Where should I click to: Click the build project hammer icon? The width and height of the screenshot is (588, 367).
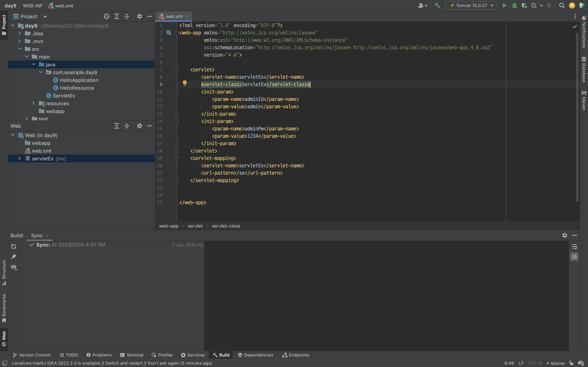tap(437, 5)
